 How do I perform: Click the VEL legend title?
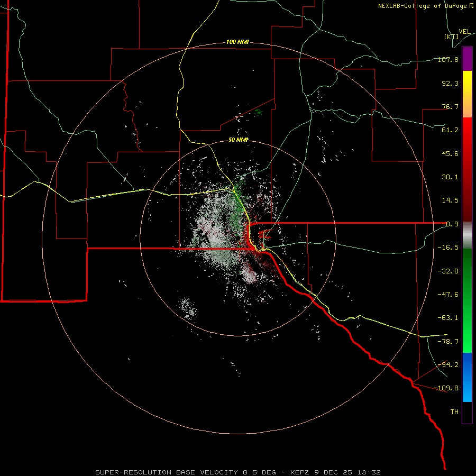pyautogui.click(x=464, y=32)
